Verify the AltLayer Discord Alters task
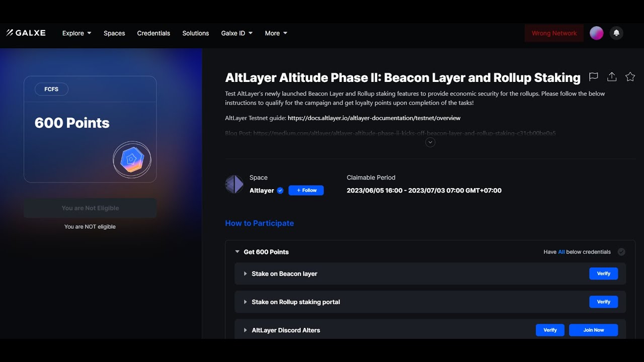644x362 pixels. tap(550, 330)
